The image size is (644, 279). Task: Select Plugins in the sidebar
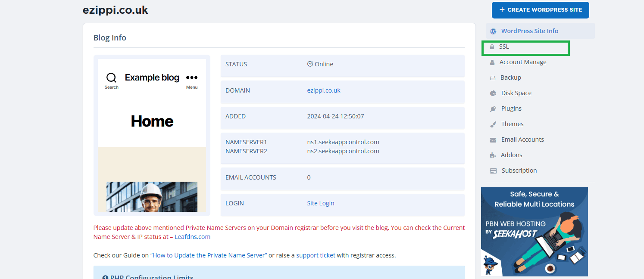511,108
